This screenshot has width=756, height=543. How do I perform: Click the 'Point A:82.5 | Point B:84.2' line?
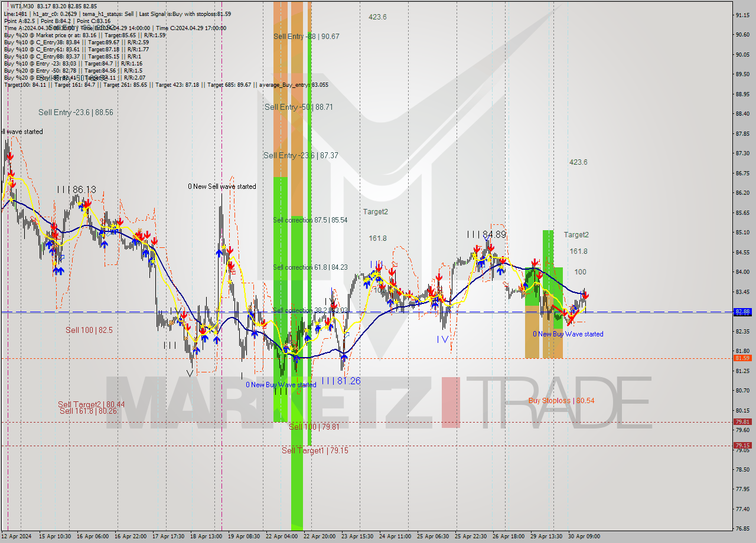point(57,21)
